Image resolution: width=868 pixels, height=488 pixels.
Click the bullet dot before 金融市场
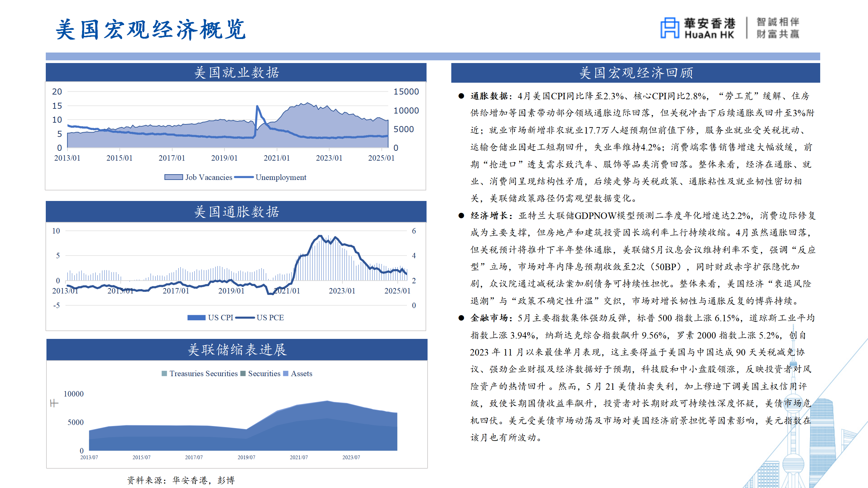point(461,318)
